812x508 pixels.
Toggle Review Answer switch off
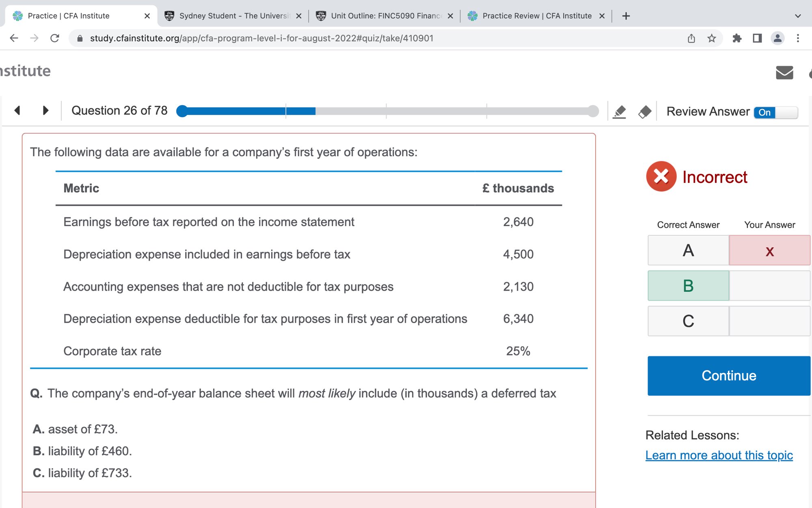tap(775, 112)
